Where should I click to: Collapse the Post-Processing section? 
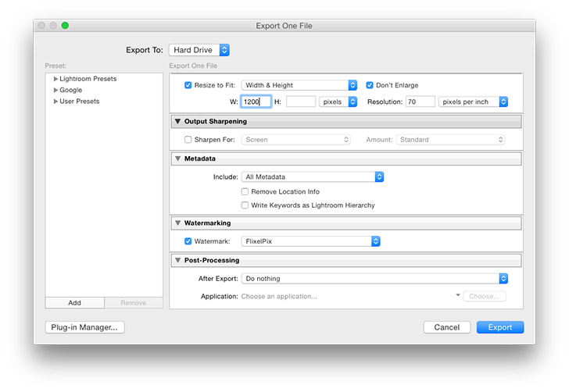click(x=178, y=260)
